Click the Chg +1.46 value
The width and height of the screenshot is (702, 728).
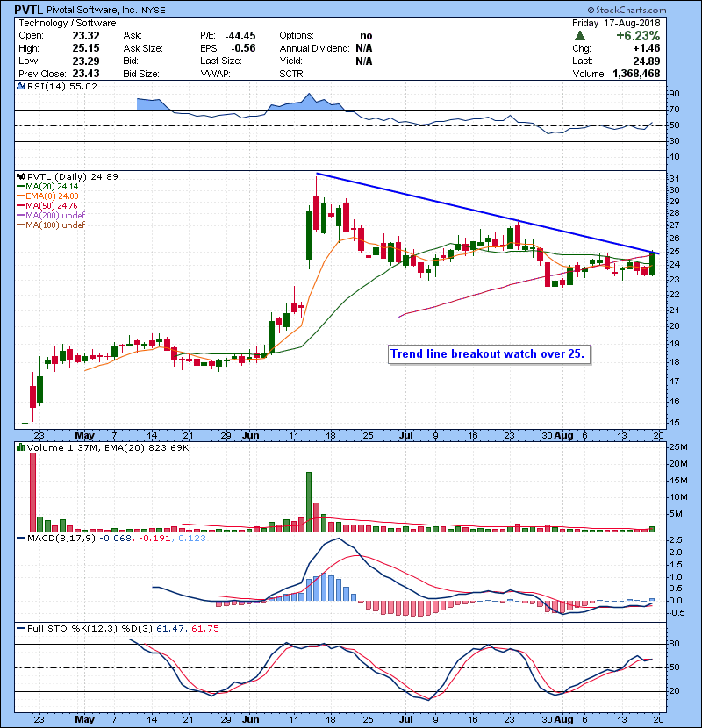click(x=646, y=48)
